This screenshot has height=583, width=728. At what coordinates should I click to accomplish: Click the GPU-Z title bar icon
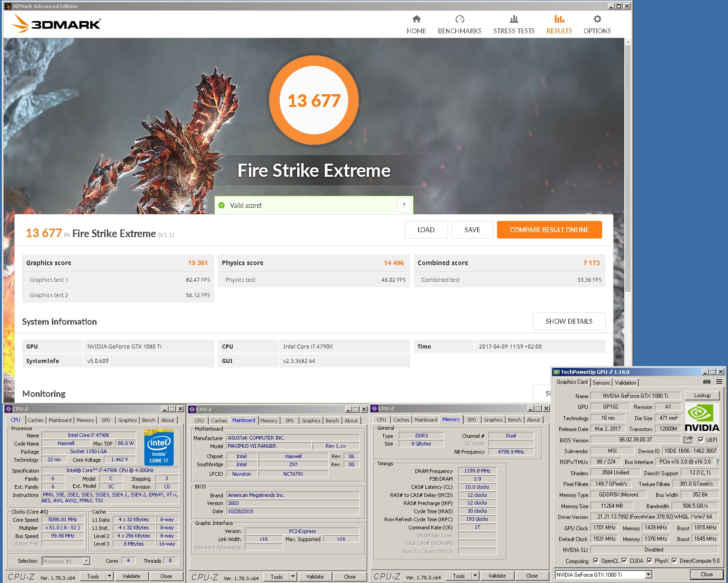pos(557,372)
